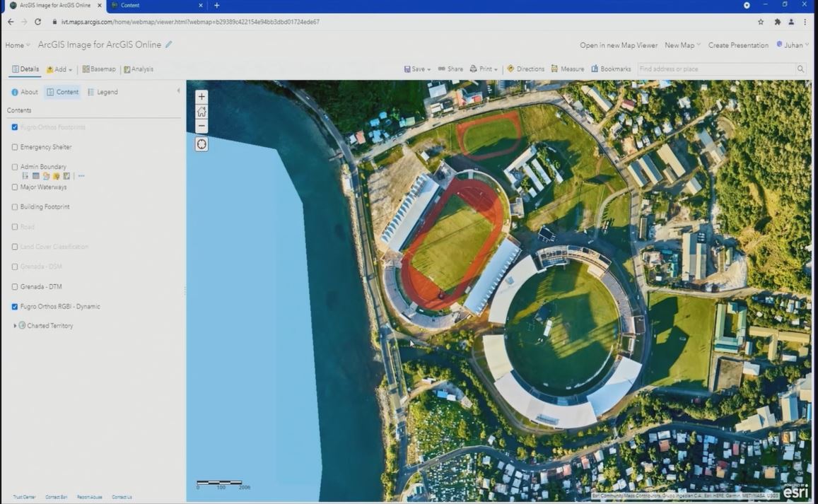This screenshot has width=818, height=504.
Task: Open Juhan user account menu
Action: pos(793,45)
